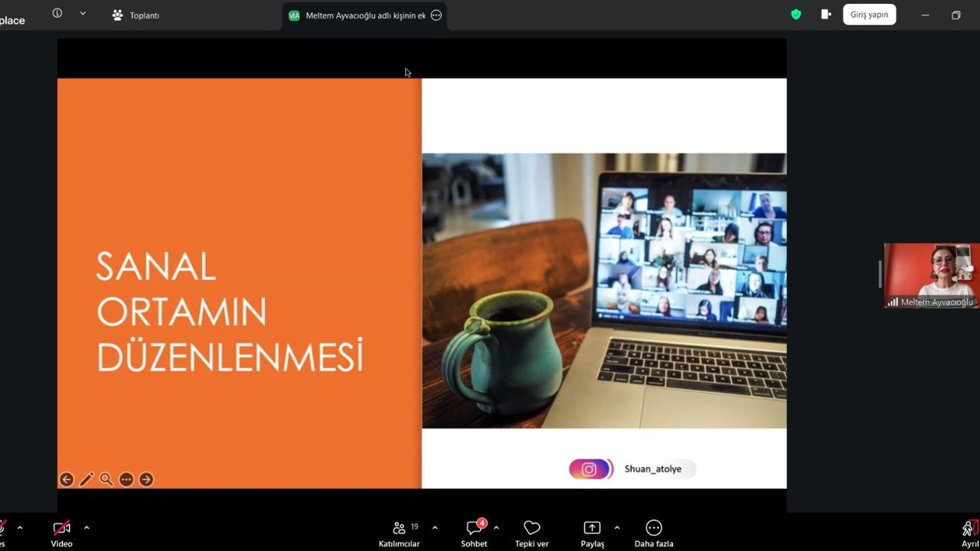
Task: Open Katılımcılar participants panel
Action: [x=399, y=533]
